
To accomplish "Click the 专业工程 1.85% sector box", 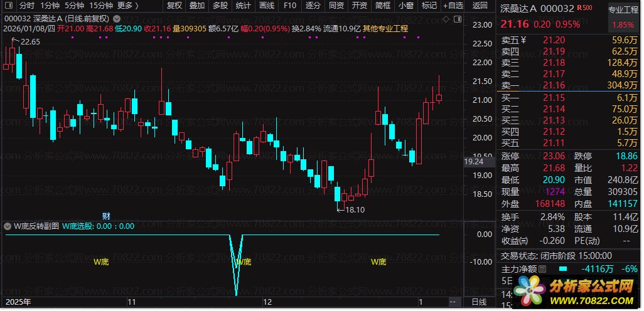I will [623, 17].
